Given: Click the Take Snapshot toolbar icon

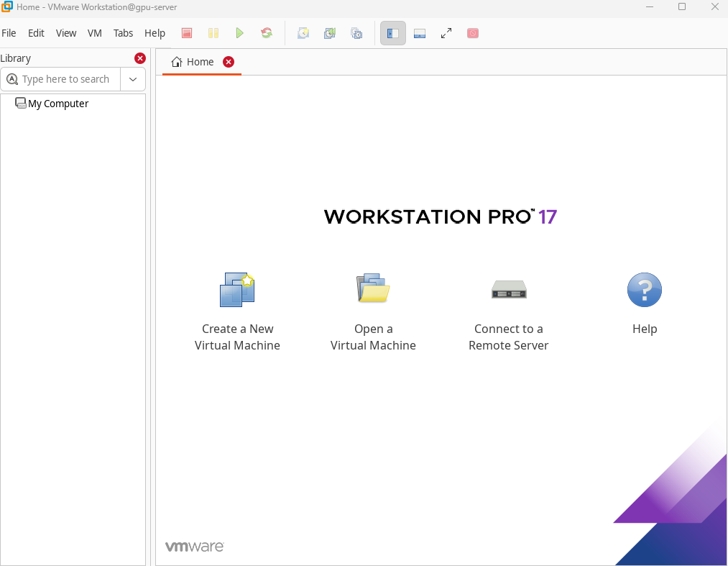Looking at the screenshot, I should tap(303, 33).
